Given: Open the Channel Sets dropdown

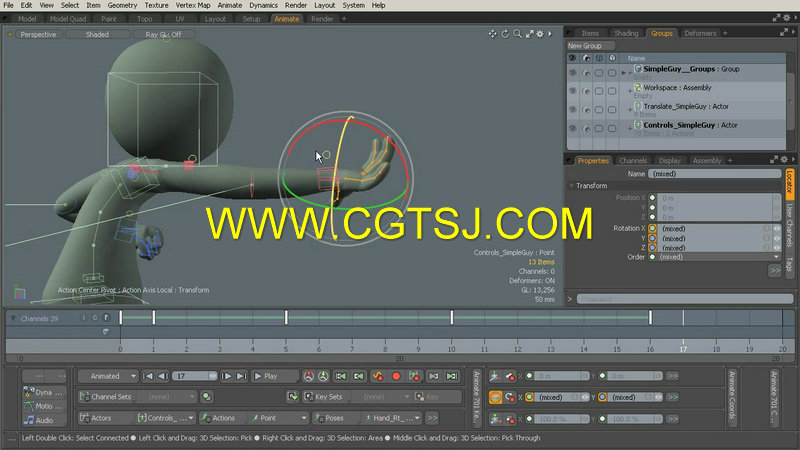Looking at the screenshot, I should pyautogui.click(x=167, y=396).
